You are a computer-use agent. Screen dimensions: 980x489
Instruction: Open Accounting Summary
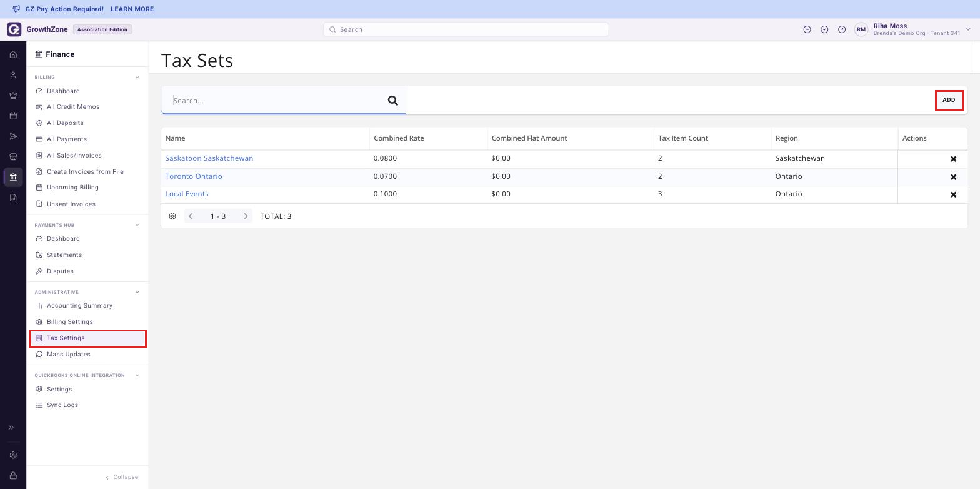pos(87,306)
